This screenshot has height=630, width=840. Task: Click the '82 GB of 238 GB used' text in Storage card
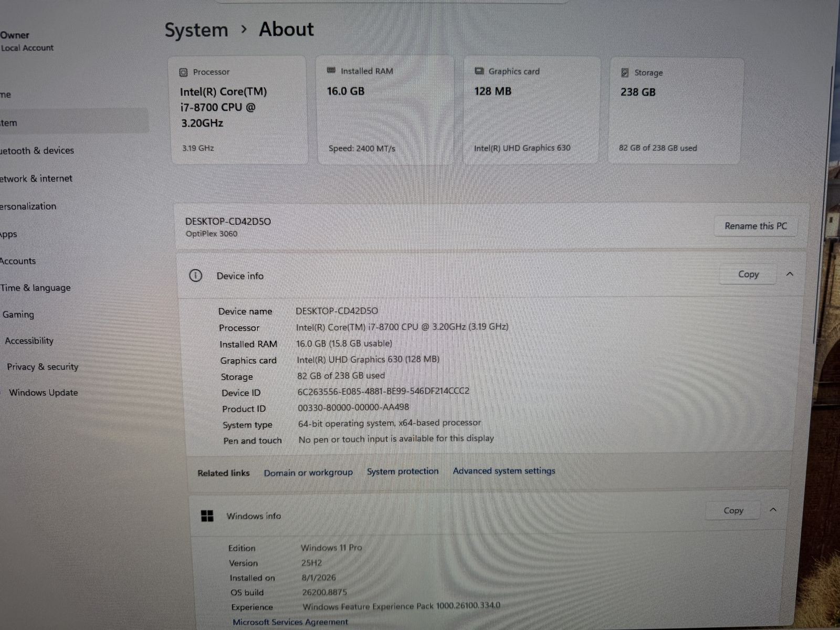(658, 148)
